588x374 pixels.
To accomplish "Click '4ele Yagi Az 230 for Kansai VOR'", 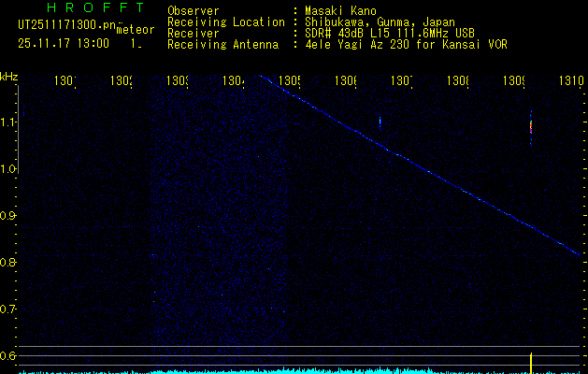I will click(x=406, y=45).
